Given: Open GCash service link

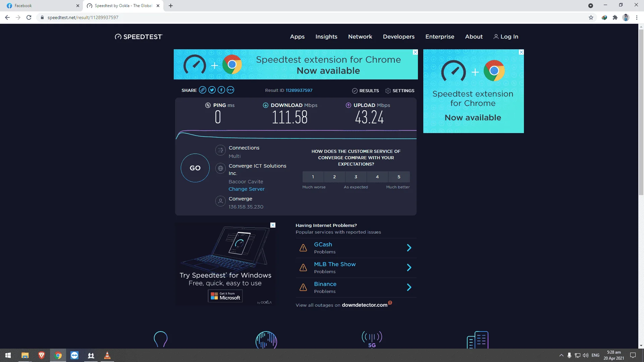Looking at the screenshot, I should coord(323,245).
